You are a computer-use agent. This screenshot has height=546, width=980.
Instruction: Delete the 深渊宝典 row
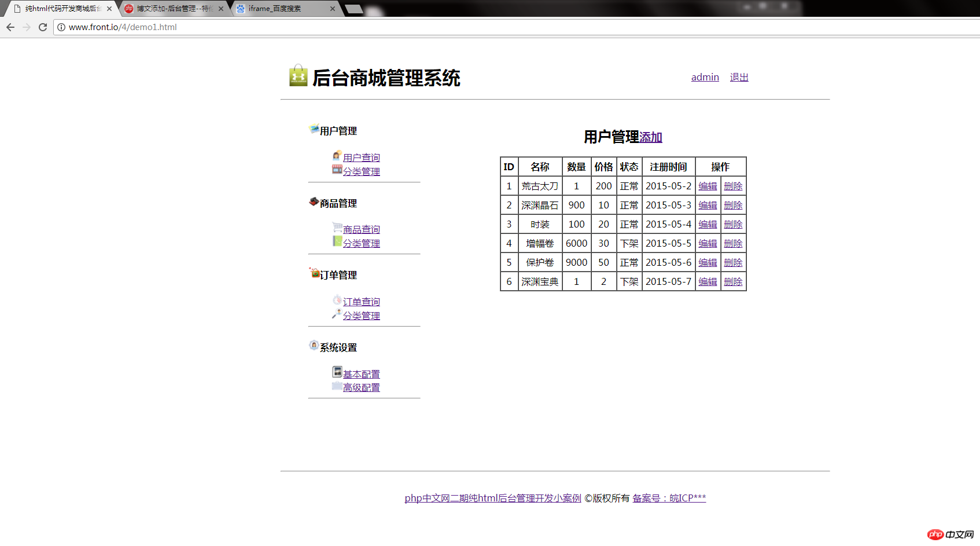pyautogui.click(x=733, y=281)
